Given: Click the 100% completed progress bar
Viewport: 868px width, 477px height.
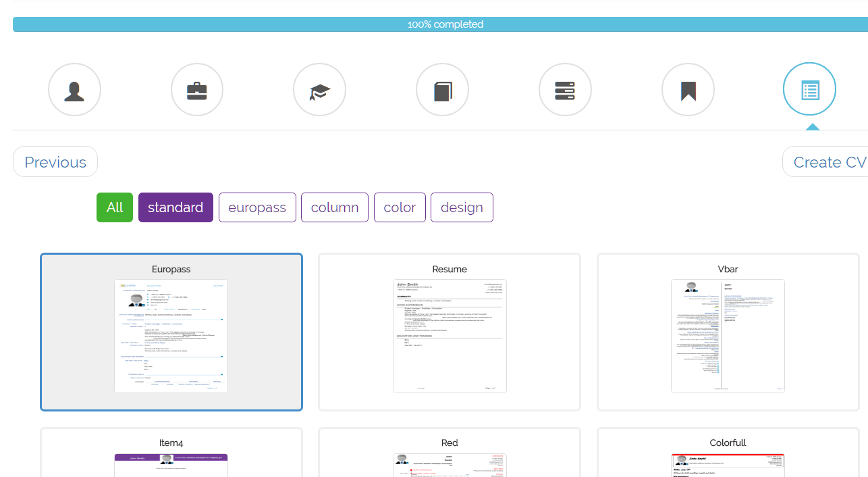Looking at the screenshot, I should [440, 24].
